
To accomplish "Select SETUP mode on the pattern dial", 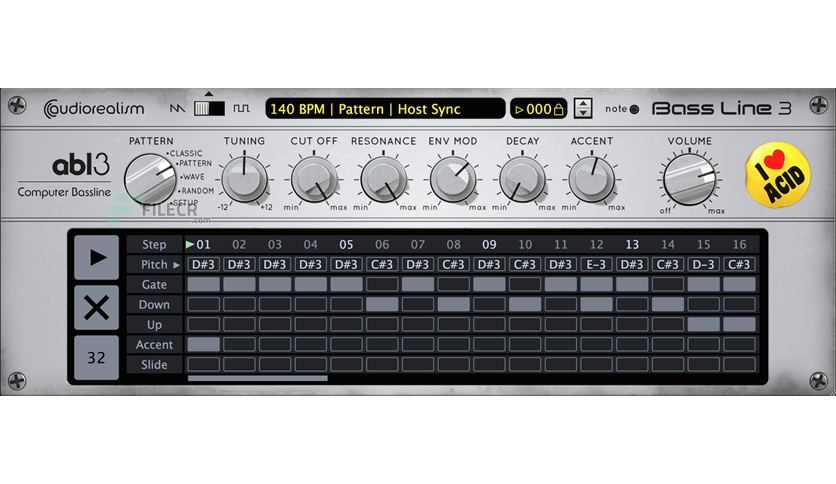I will coord(185,203).
